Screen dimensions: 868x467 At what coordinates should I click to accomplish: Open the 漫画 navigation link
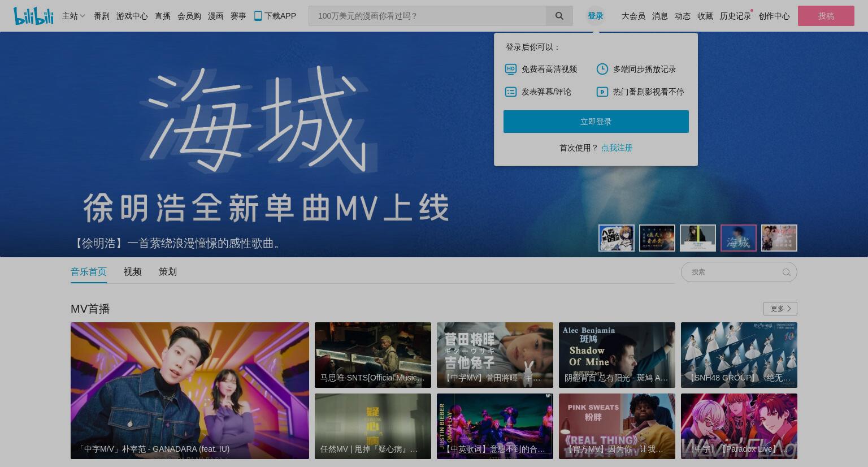pos(216,16)
